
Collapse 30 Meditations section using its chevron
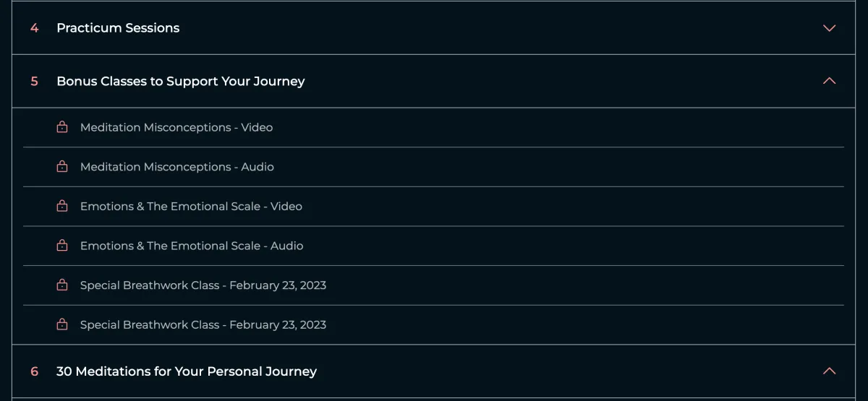pyautogui.click(x=829, y=371)
